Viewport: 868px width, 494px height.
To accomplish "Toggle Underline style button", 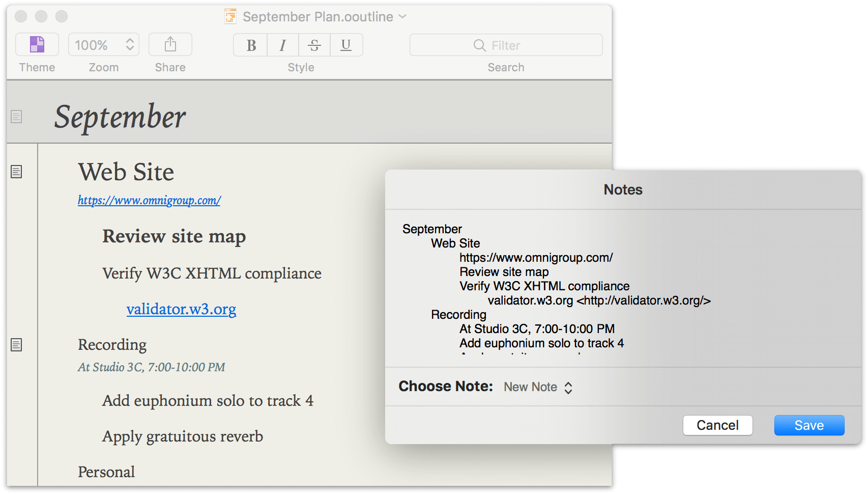I will click(346, 45).
